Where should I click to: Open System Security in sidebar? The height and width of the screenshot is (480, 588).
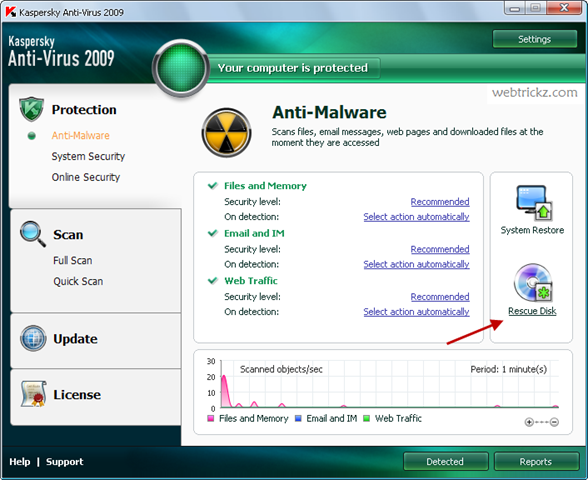tap(88, 156)
